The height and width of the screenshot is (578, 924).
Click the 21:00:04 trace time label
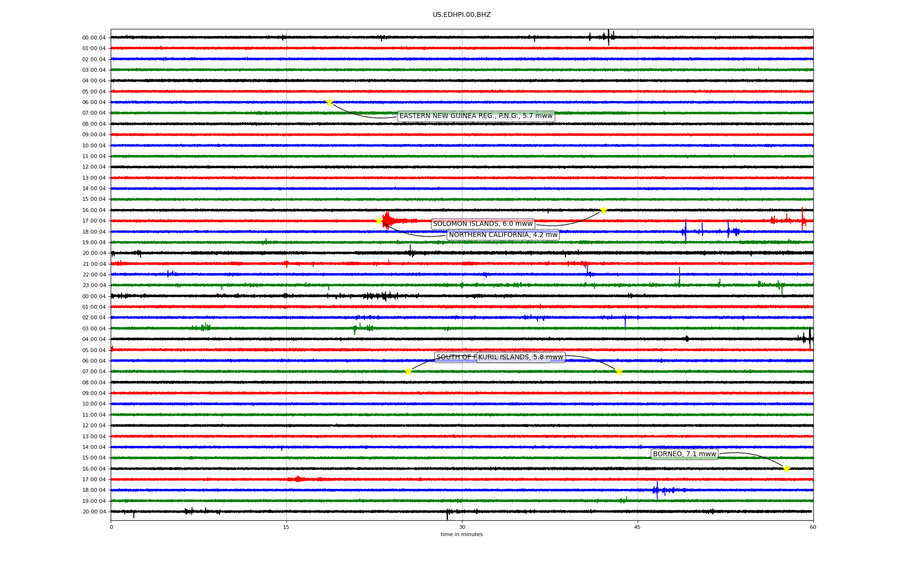pos(94,264)
